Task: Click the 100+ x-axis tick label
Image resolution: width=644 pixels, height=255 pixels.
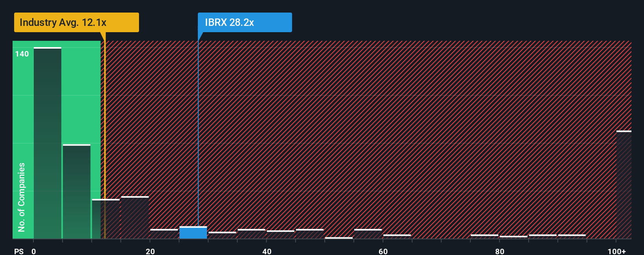Action: tap(617, 251)
